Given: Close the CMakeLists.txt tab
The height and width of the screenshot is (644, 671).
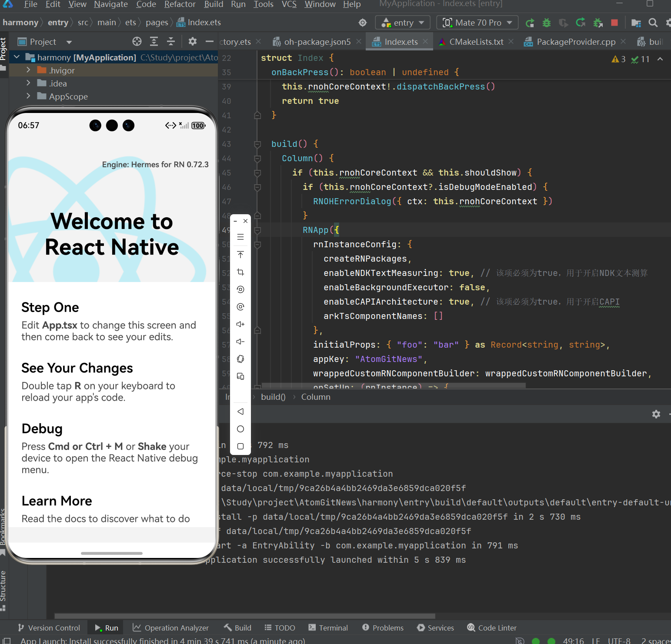Looking at the screenshot, I should [511, 41].
